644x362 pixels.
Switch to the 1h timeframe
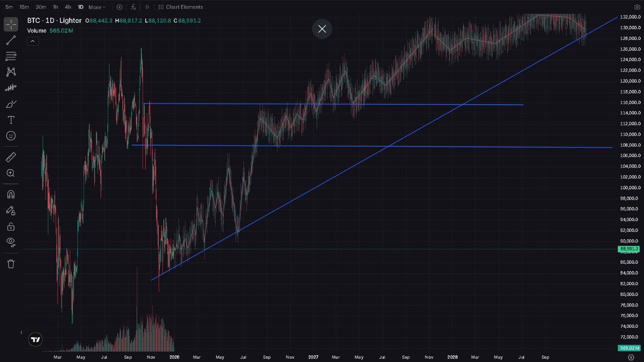tap(56, 7)
